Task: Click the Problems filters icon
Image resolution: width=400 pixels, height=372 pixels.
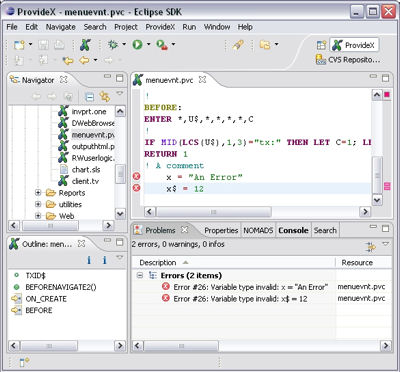Action: pos(370,247)
